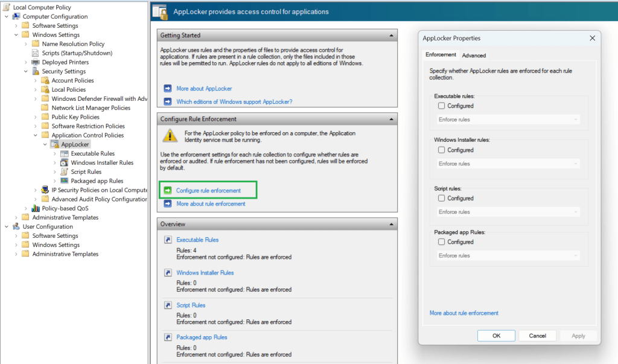The width and height of the screenshot is (618, 364).
Task: Open Enforce rules dropdown for Packaged app Rules
Action: click(508, 255)
